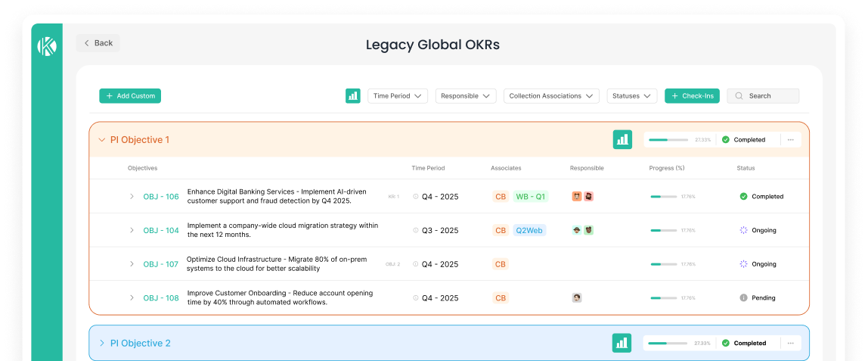
Task: Expand the OBJ - 108 row
Action: click(132, 298)
